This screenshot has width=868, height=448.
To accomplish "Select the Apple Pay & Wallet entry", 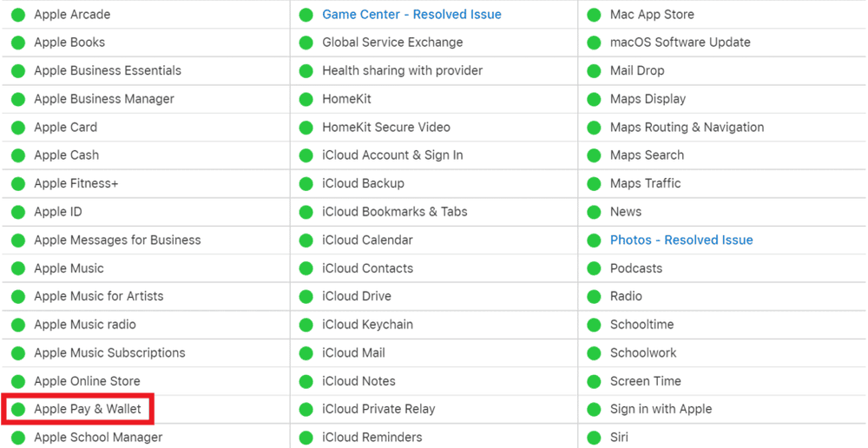I will point(88,409).
